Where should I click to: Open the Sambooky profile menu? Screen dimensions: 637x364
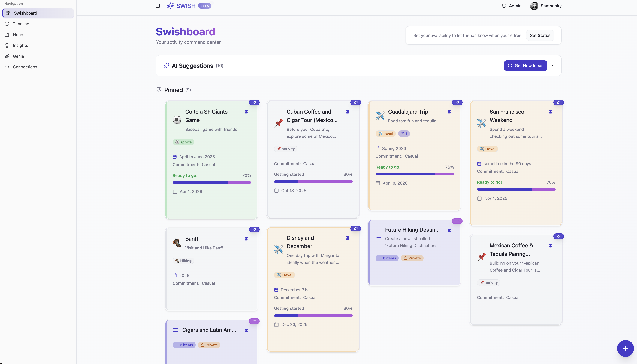click(546, 5)
